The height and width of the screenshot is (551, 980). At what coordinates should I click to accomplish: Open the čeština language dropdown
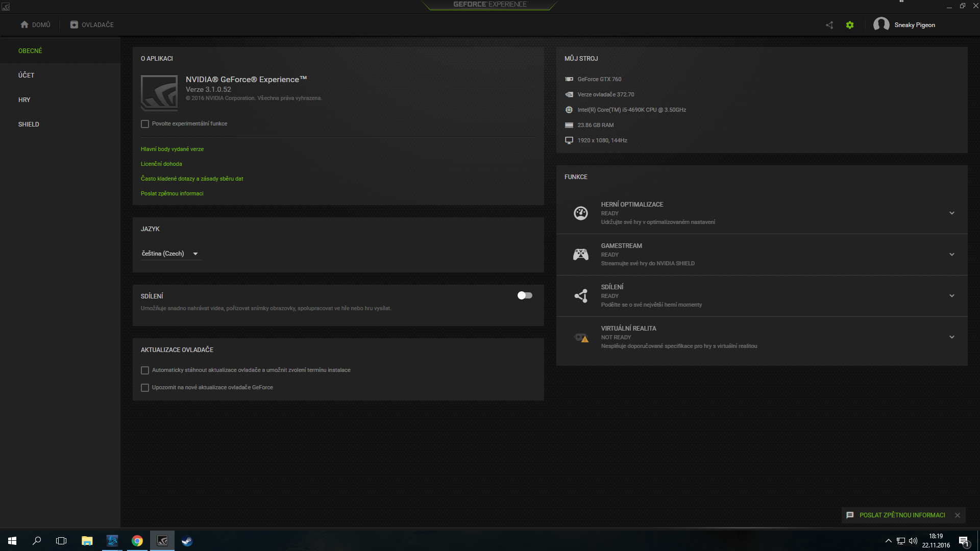tap(170, 254)
